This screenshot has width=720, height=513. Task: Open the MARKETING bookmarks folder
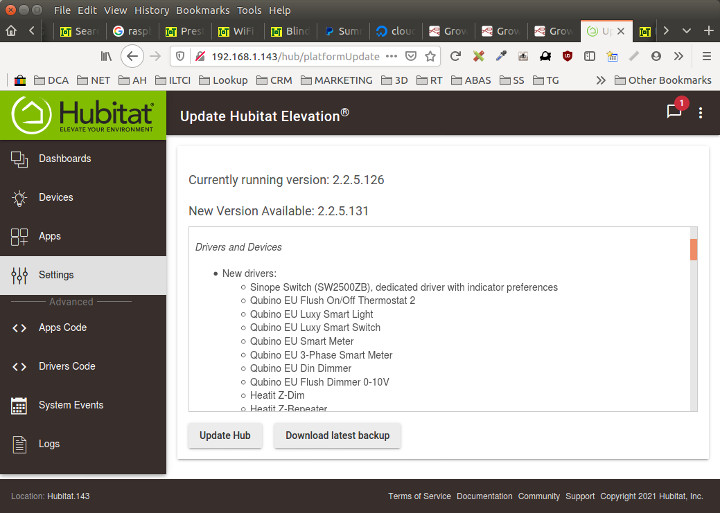click(x=337, y=80)
